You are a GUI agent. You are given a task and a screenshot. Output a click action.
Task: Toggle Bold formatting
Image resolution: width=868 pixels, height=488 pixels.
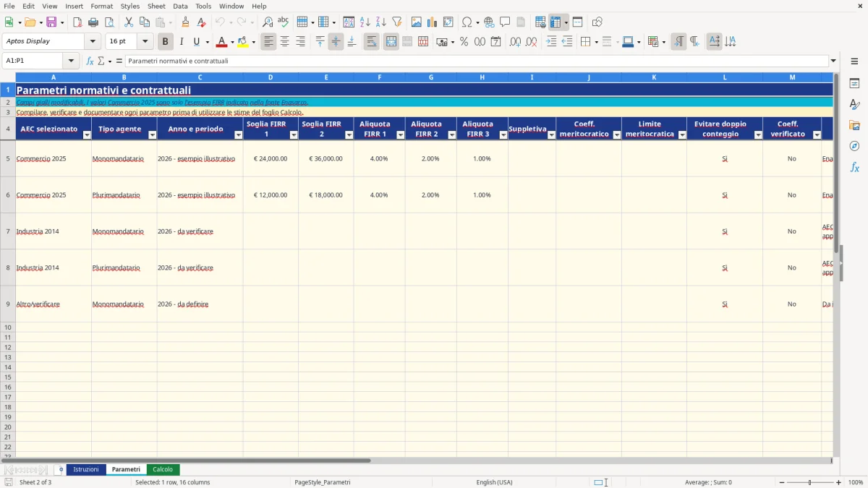[x=166, y=42]
